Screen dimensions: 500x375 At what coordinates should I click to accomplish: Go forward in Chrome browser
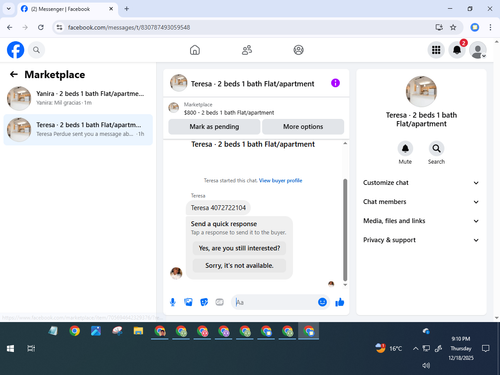pos(25,27)
